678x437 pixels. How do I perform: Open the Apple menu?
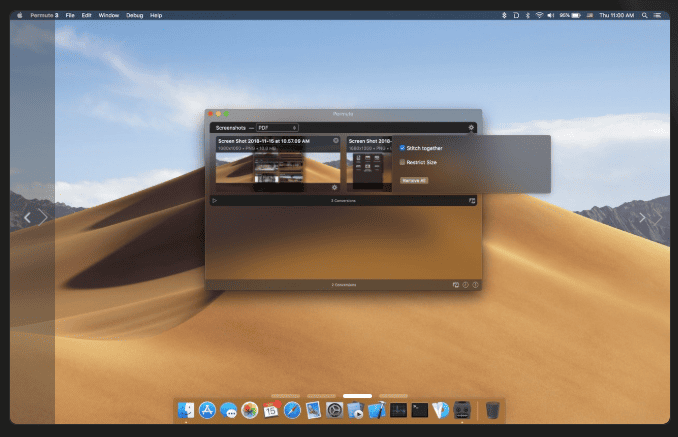pos(19,15)
